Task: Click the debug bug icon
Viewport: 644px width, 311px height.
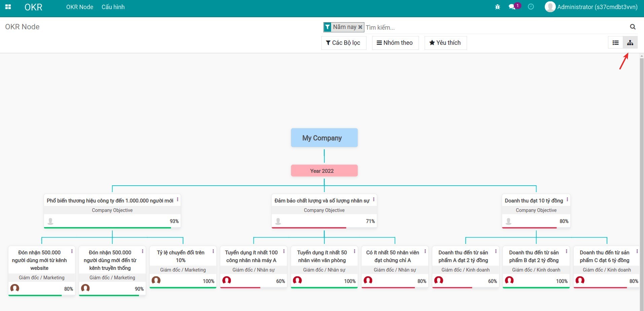Action: 497,7
